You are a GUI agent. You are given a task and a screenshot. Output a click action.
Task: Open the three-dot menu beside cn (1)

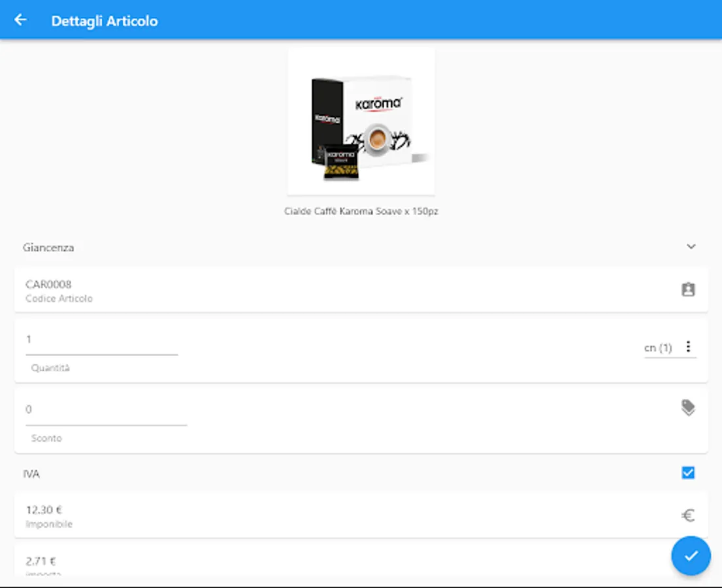(x=688, y=347)
